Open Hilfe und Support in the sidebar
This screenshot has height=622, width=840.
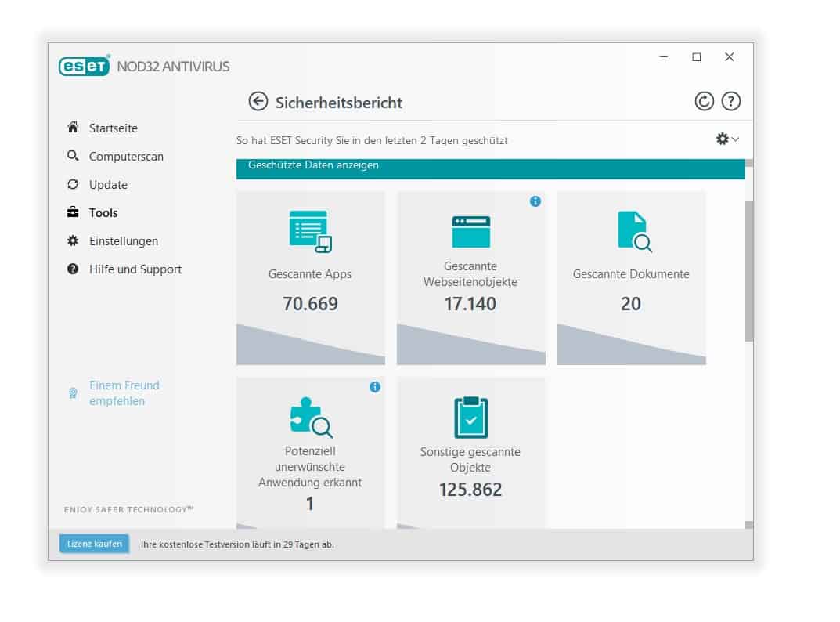[x=135, y=269]
